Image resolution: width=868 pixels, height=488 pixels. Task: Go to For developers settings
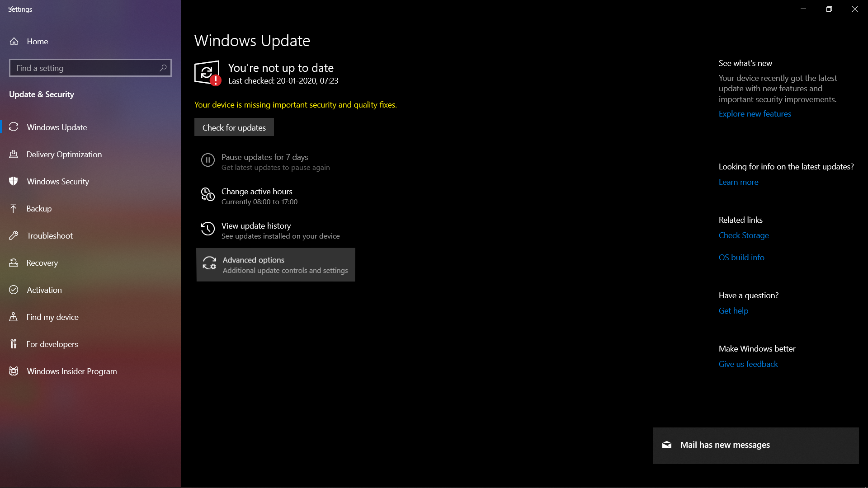90,344
